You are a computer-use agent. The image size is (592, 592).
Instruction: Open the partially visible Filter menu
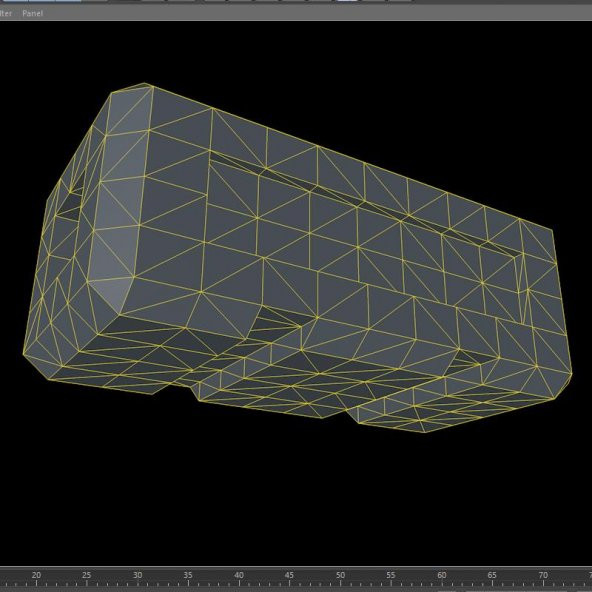(5, 13)
